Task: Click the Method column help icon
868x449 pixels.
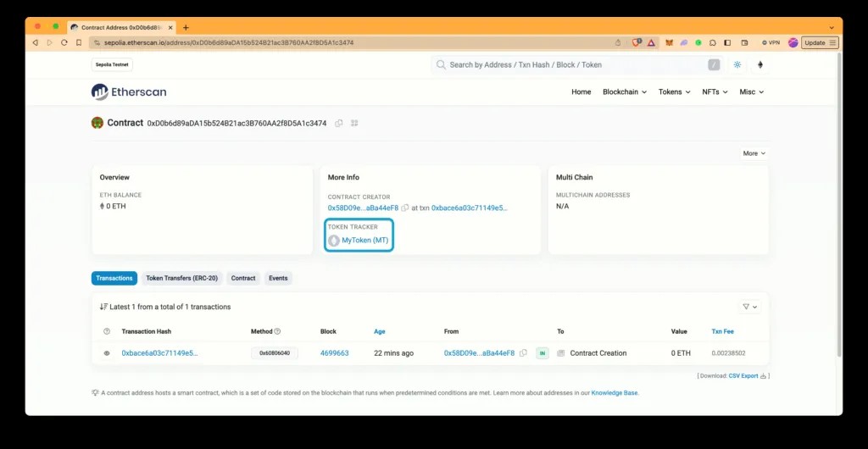Action: (x=277, y=331)
